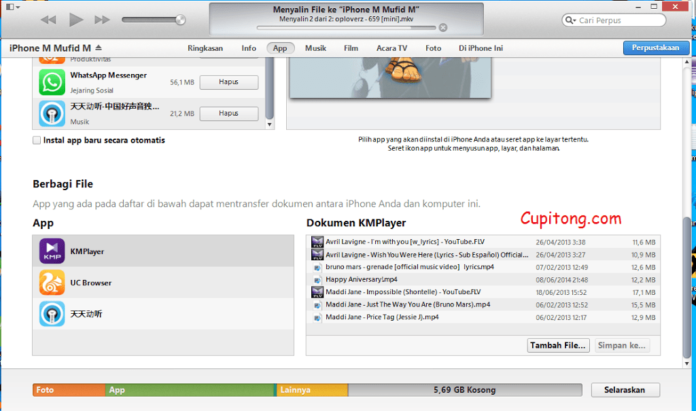This screenshot has width=696, height=411.
Task: Click the Selaraskan sync button
Action: [625, 390]
